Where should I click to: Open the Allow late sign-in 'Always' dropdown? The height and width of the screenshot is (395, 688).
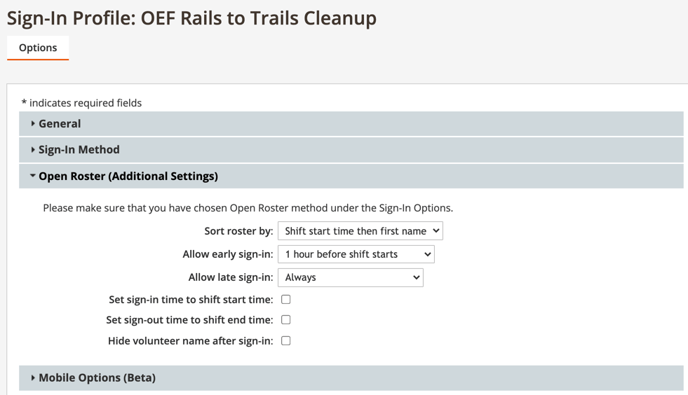click(x=351, y=277)
